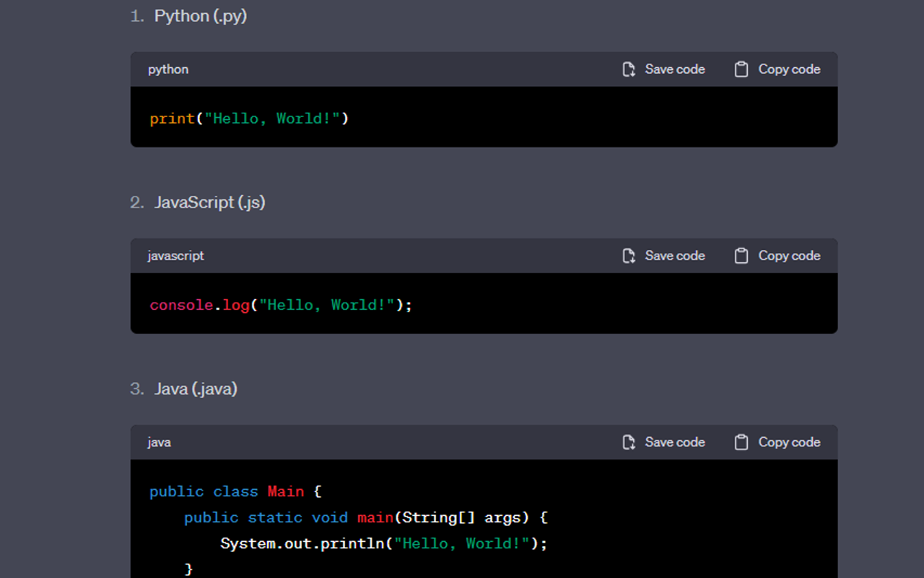924x578 pixels.
Task: Click the clipboard icon on the java block
Action: point(741,441)
